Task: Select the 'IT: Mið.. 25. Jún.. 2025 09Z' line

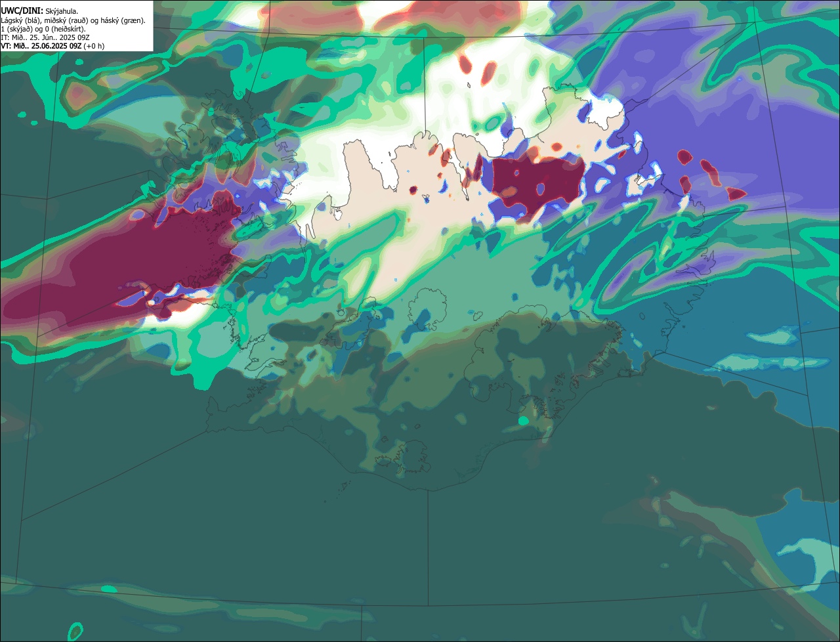Action: click(x=45, y=37)
